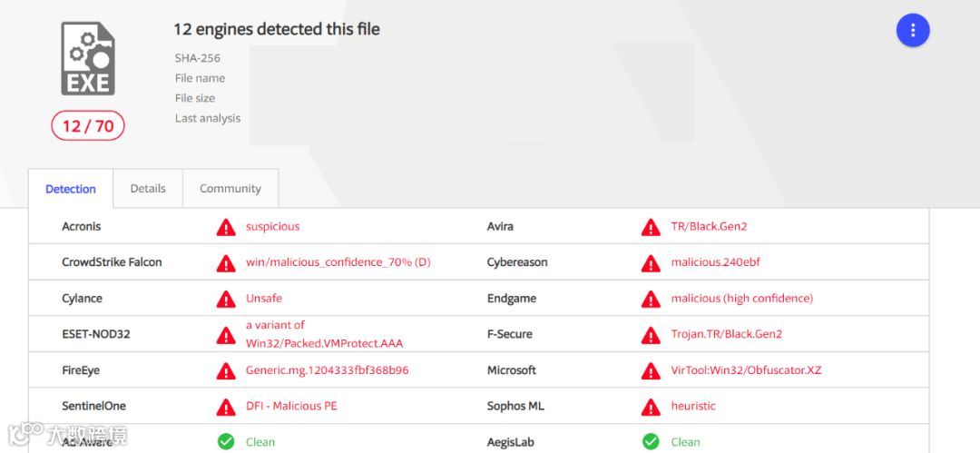Click 'malicious (high confidence)' result
The image size is (980, 453).
742,299
